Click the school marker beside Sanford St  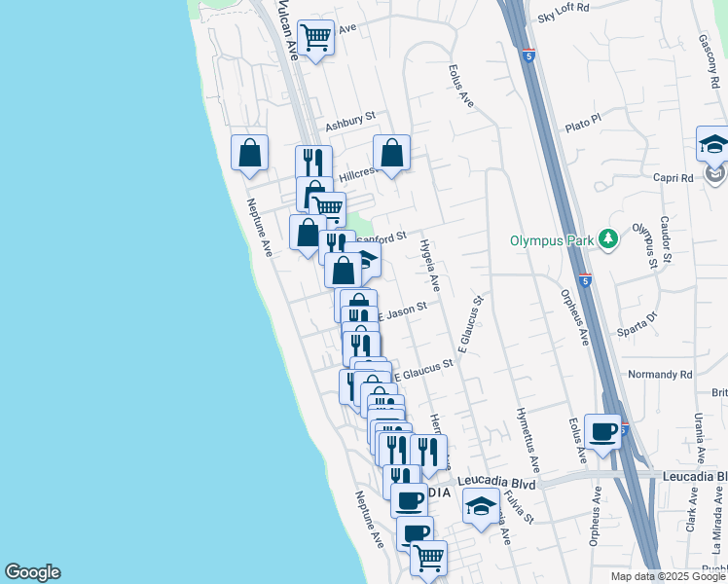click(369, 262)
